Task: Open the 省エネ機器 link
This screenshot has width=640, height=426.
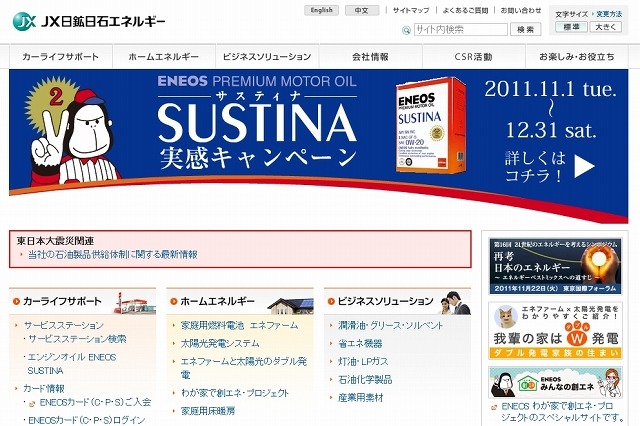Action: [360, 343]
